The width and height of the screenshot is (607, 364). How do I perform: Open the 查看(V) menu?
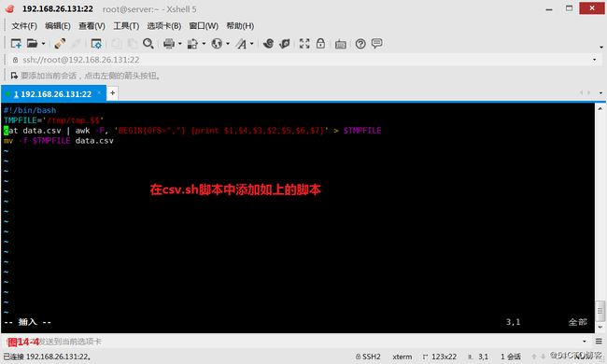pos(92,26)
